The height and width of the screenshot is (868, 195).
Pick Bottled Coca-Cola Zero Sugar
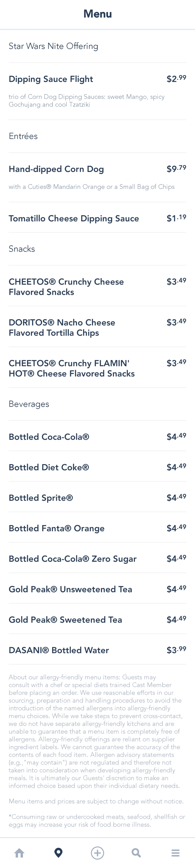tap(73, 559)
